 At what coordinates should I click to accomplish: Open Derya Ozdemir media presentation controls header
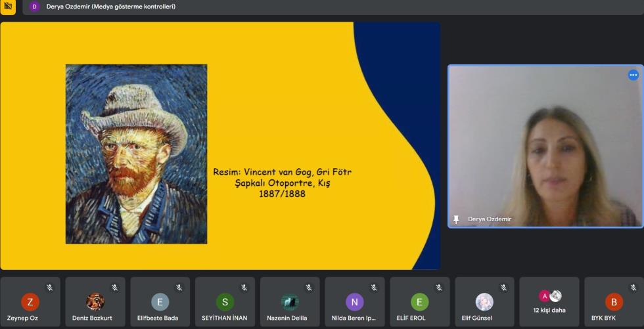tap(333, 7)
